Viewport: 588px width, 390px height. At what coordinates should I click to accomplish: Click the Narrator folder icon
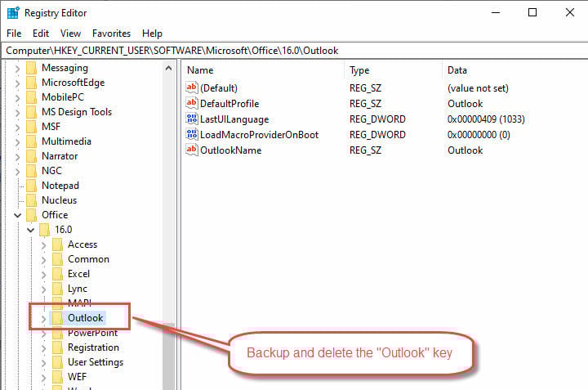[x=32, y=156]
